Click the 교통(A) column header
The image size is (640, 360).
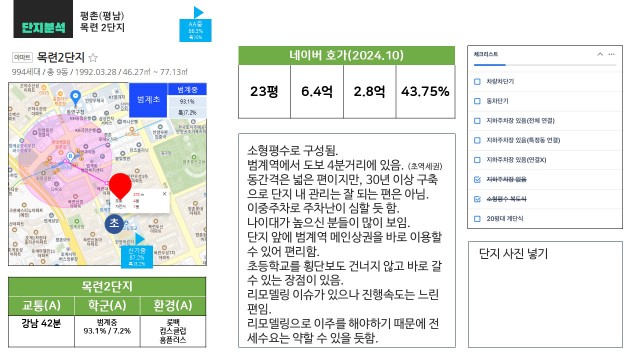[41, 306]
